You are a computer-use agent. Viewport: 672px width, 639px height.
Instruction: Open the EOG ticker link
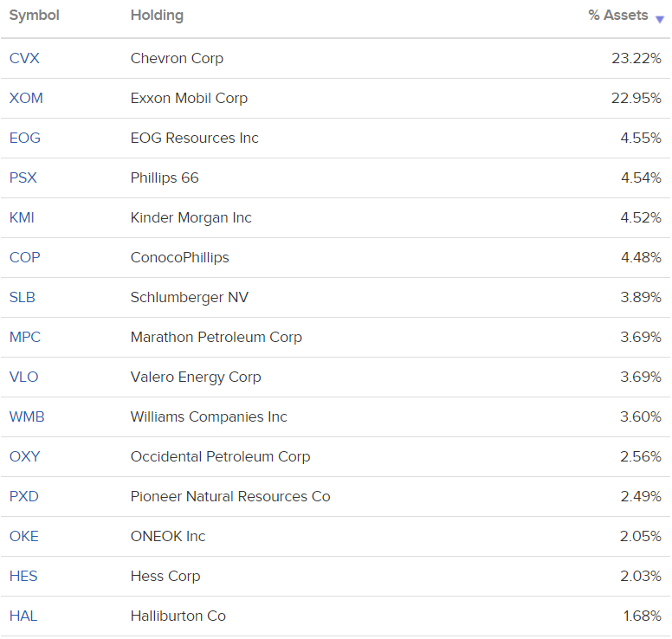pyautogui.click(x=25, y=138)
